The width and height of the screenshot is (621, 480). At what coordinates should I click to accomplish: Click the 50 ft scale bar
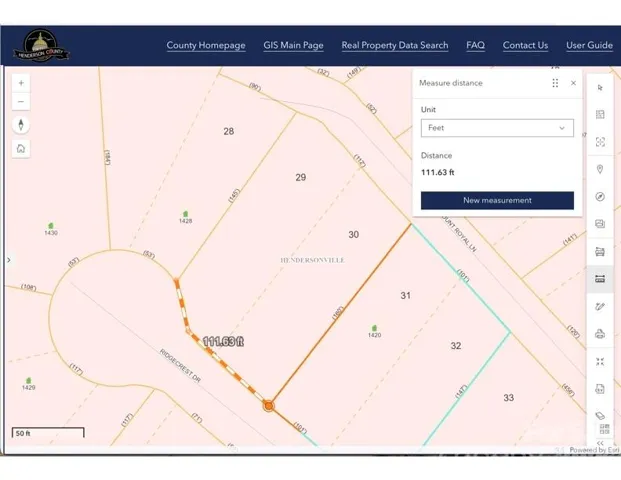pyautogui.click(x=48, y=432)
